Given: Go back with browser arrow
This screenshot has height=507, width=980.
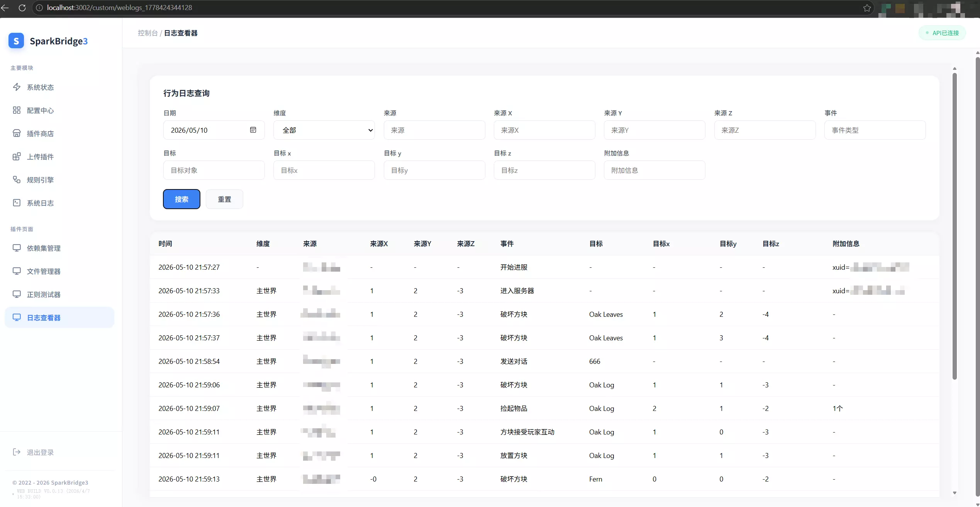Looking at the screenshot, I should pyautogui.click(x=5, y=8).
